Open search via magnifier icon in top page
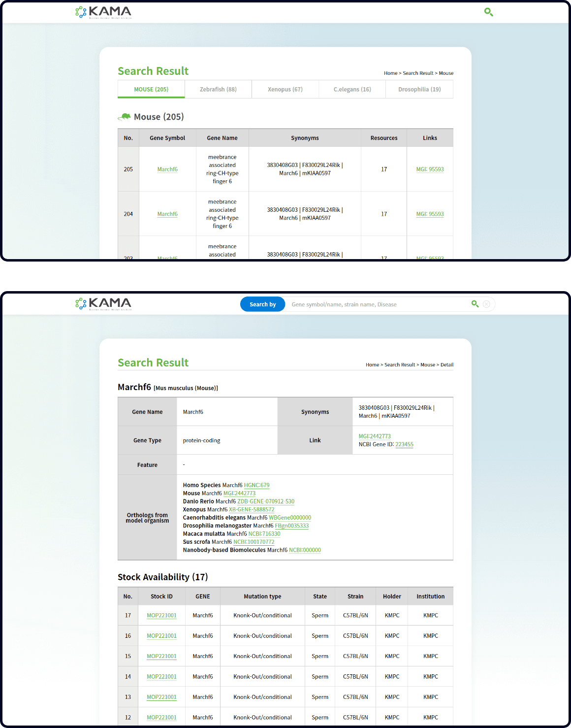Viewport: 571px width, 728px height. [x=488, y=12]
